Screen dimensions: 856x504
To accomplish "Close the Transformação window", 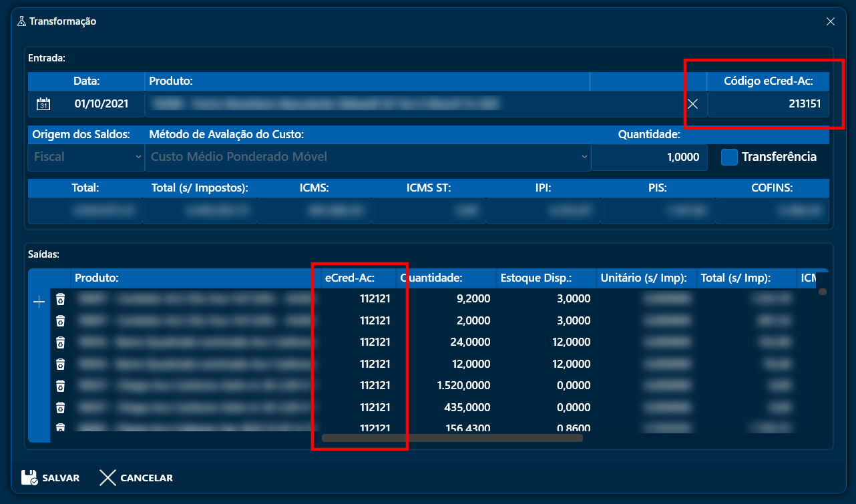I will pyautogui.click(x=831, y=21).
